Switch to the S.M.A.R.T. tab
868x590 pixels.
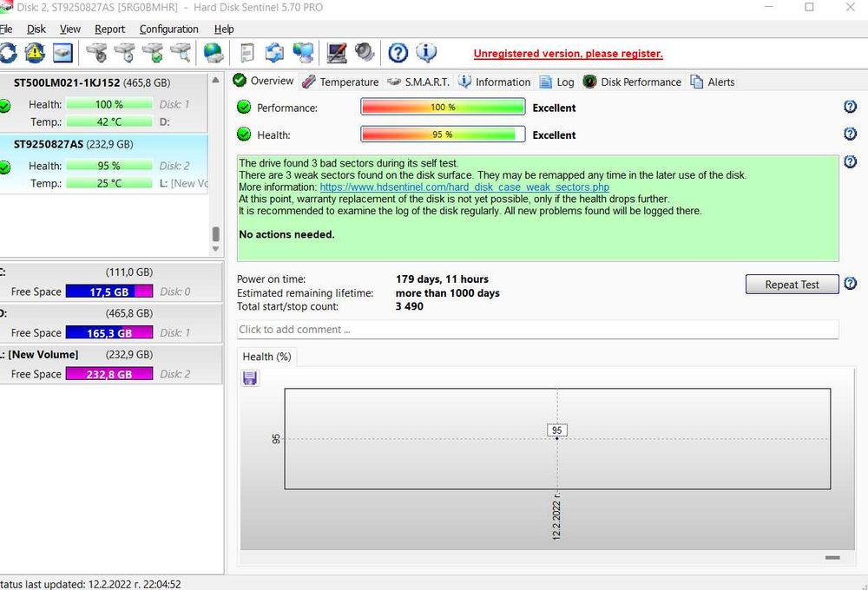coord(418,82)
